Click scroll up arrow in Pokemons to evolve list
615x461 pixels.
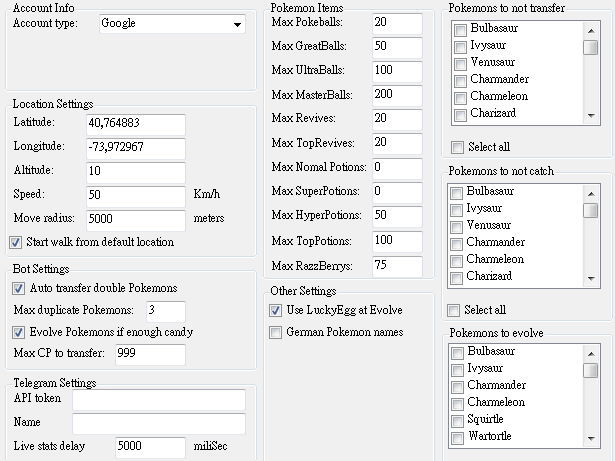[591, 351]
